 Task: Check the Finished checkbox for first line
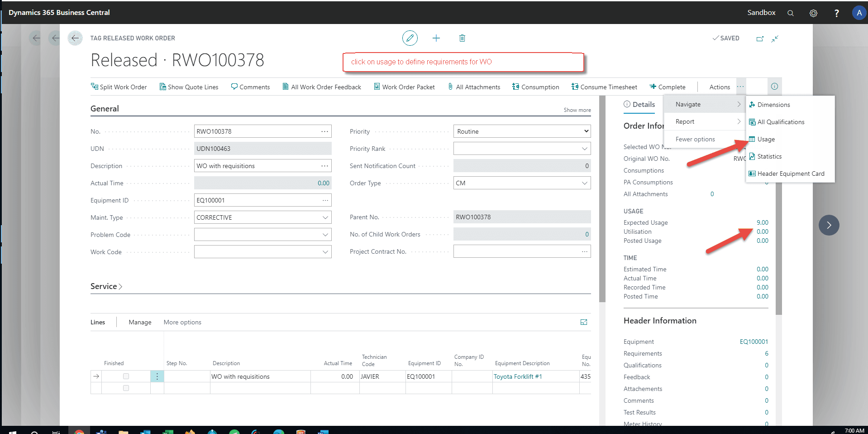tap(126, 376)
